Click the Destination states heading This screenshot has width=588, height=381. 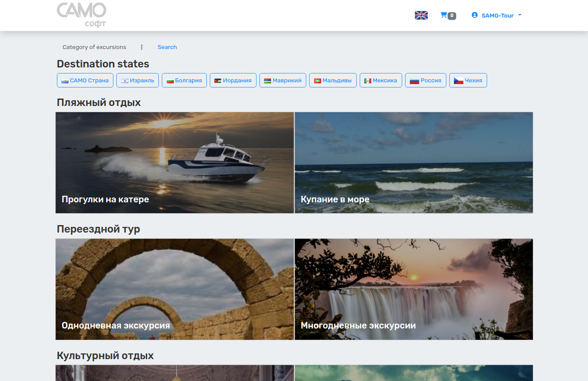pos(103,64)
